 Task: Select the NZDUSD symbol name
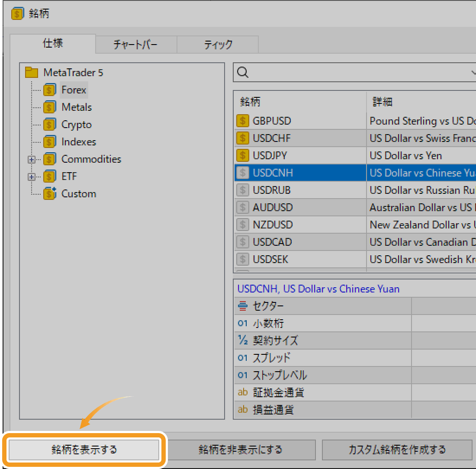tap(273, 225)
